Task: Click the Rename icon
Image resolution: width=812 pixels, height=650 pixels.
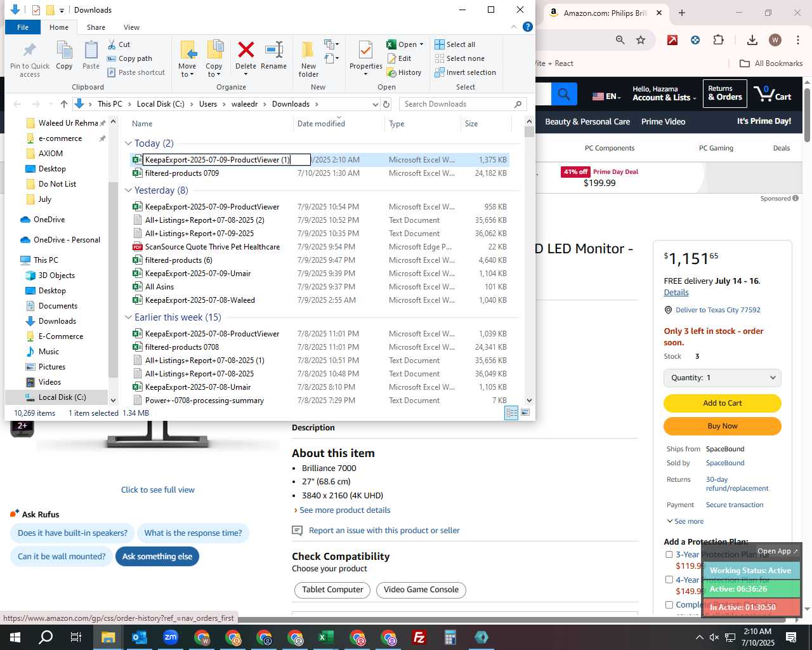Action: (x=274, y=50)
